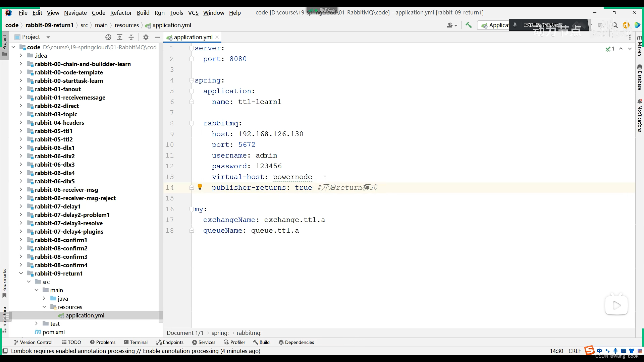The height and width of the screenshot is (362, 644).
Task: Click Expand All in Project panel
Action: coord(120,37)
